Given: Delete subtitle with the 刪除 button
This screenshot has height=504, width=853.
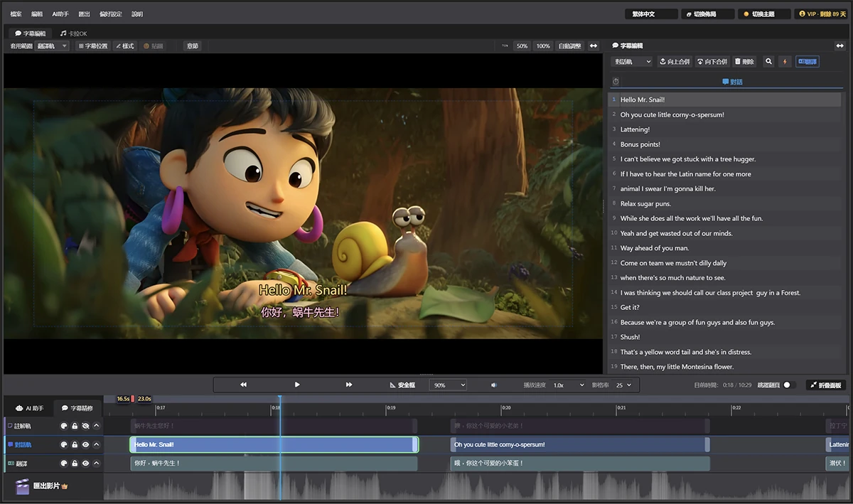Looking at the screenshot, I should tap(744, 62).
